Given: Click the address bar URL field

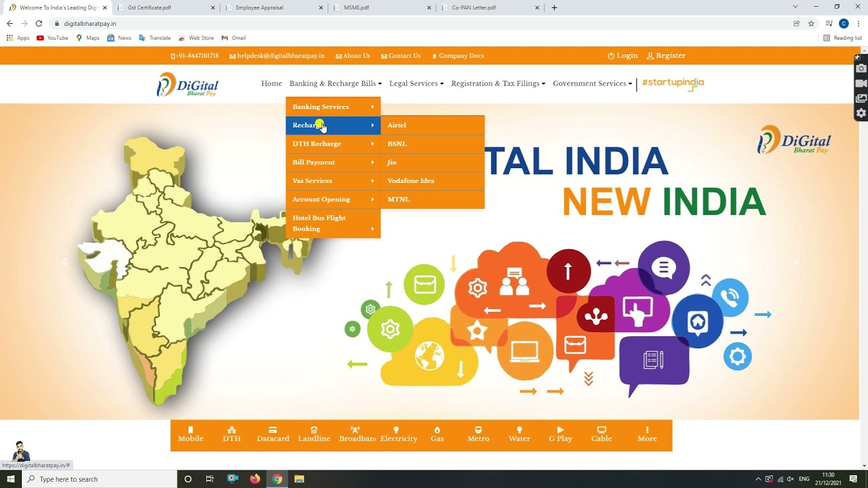Looking at the screenshot, I should coord(420,23).
